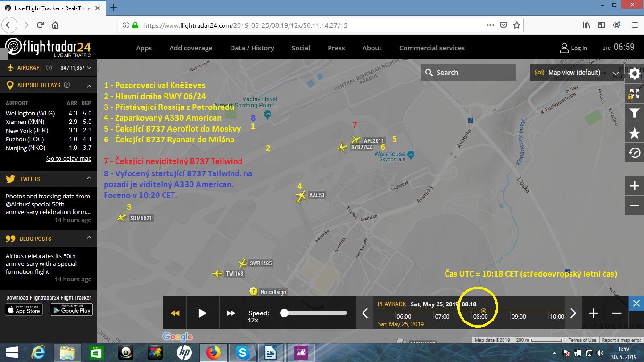Shift the playback timeline later

(x=573, y=313)
